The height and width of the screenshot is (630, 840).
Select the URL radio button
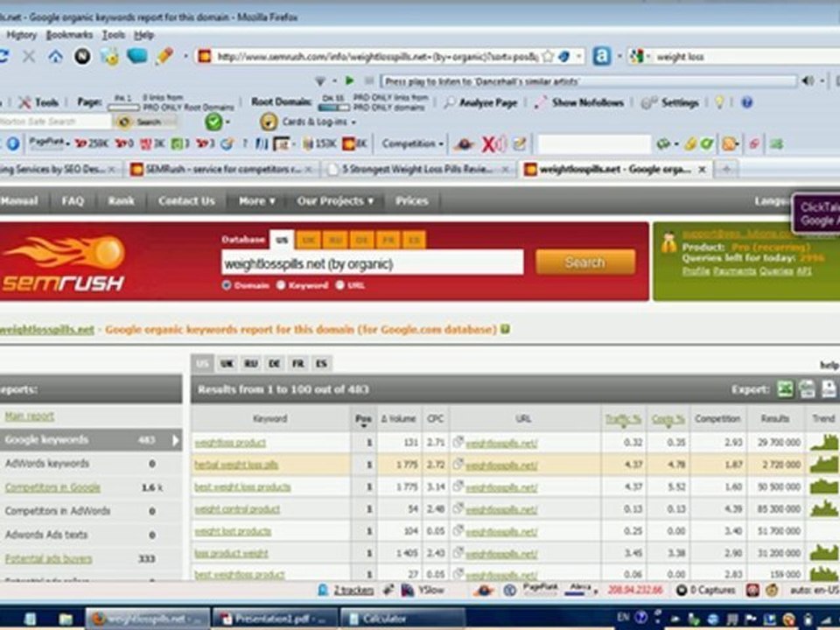pyautogui.click(x=339, y=285)
